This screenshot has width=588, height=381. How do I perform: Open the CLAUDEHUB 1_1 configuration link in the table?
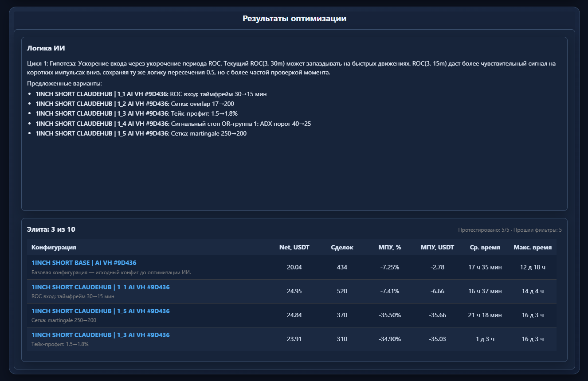(x=101, y=287)
